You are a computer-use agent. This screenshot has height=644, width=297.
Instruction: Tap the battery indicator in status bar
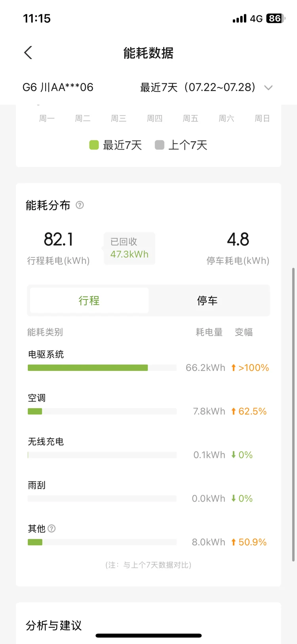275,18
